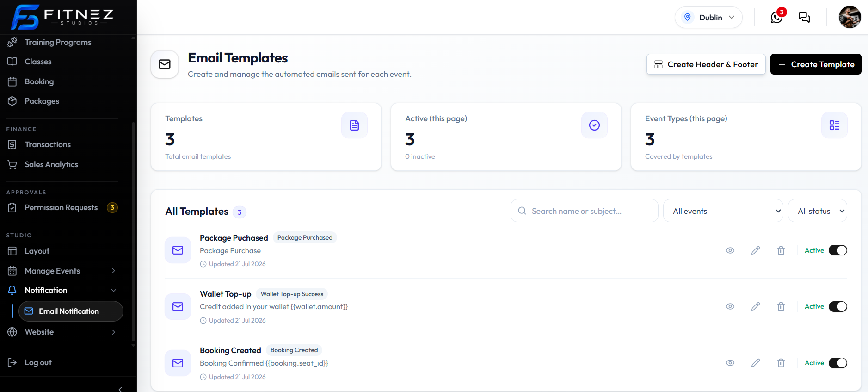The width and height of the screenshot is (868, 392).
Task: Delete the Booking Created template
Action: tap(781, 363)
